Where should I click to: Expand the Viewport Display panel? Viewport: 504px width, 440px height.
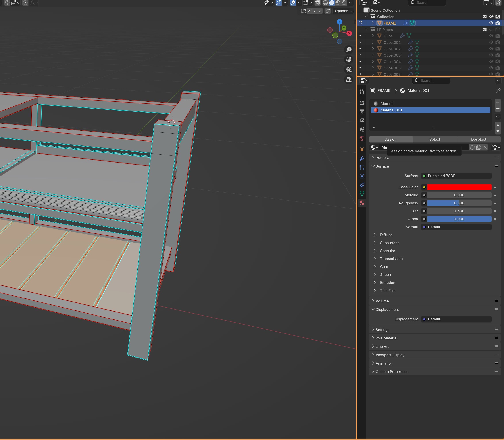[390, 355]
